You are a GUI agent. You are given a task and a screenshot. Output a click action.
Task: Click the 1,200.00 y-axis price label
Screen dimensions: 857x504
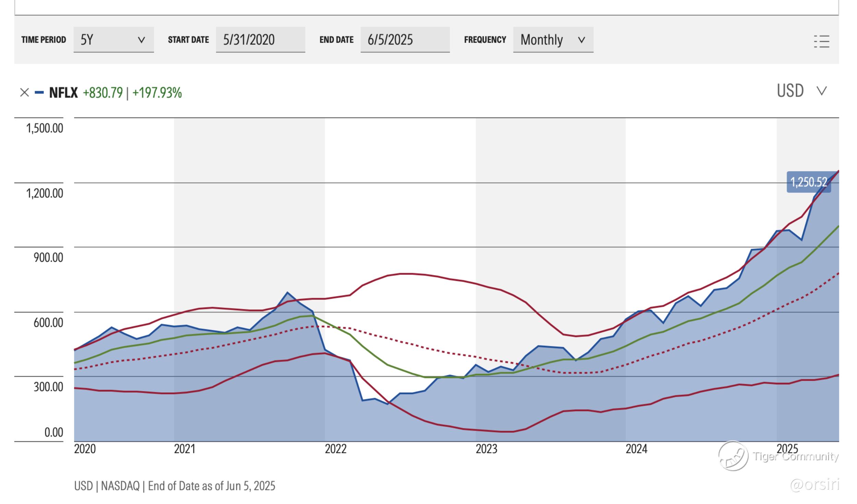click(x=45, y=193)
